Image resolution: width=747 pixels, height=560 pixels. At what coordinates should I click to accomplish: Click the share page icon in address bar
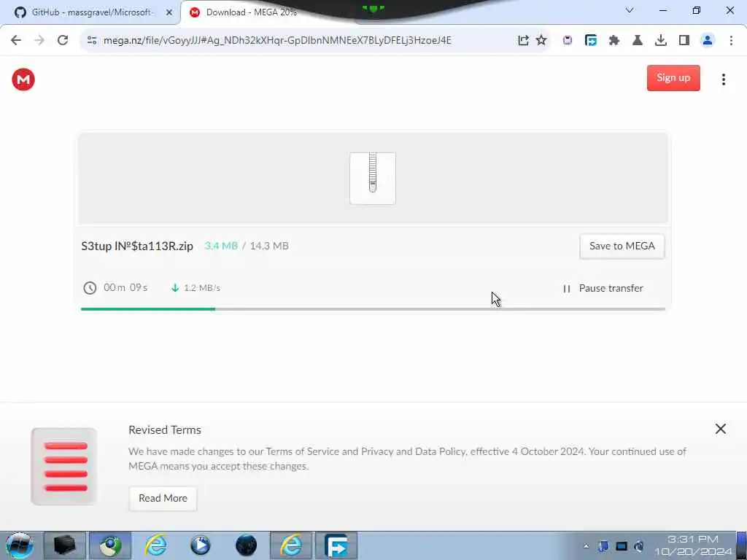[523, 41]
